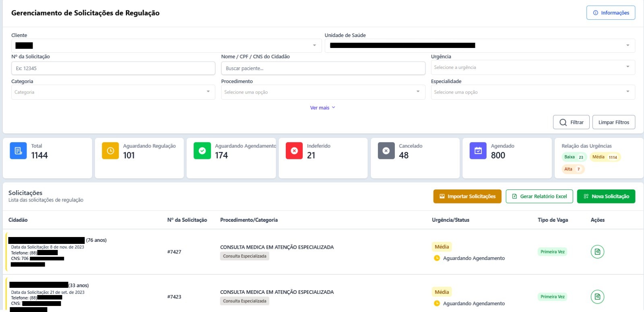Click Importar Solicitações button
Screen dimensions: 644x312
point(467,196)
